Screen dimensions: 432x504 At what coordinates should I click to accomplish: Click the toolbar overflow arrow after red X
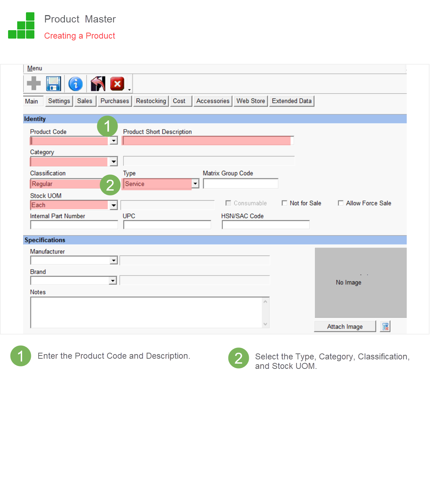tap(129, 90)
